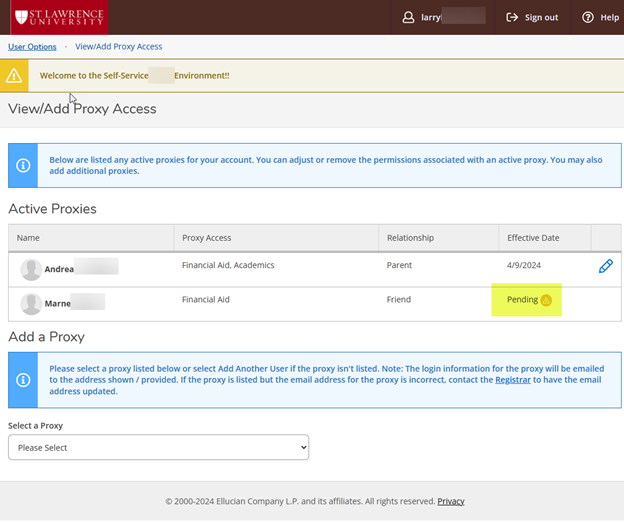The width and height of the screenshot is (624, 524).
Task: Click Marne's avatar image
Action: [31, 304]
